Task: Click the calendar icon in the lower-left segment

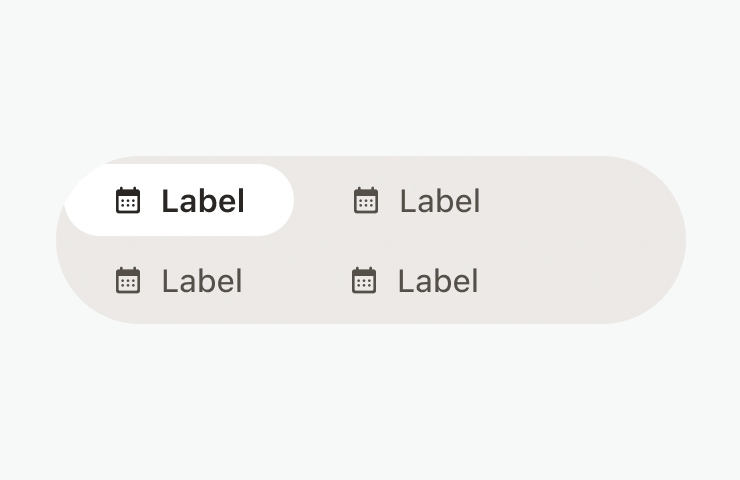Action: (x=128, y=281)
